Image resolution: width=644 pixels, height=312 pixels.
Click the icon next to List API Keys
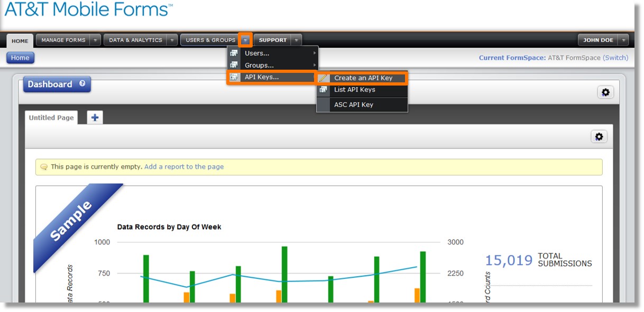(x=324, y=90)
